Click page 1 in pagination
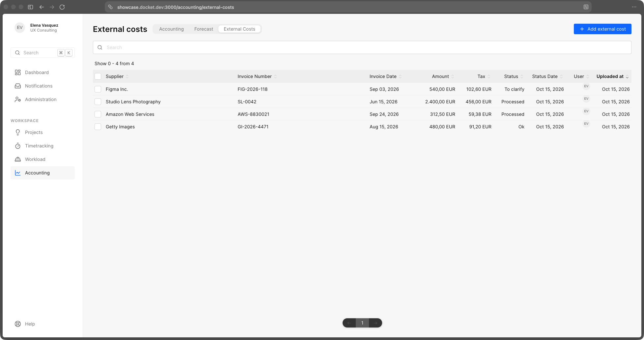Image resolution: width=644 pixels, height=340 pixels. (x=362, y=323)
